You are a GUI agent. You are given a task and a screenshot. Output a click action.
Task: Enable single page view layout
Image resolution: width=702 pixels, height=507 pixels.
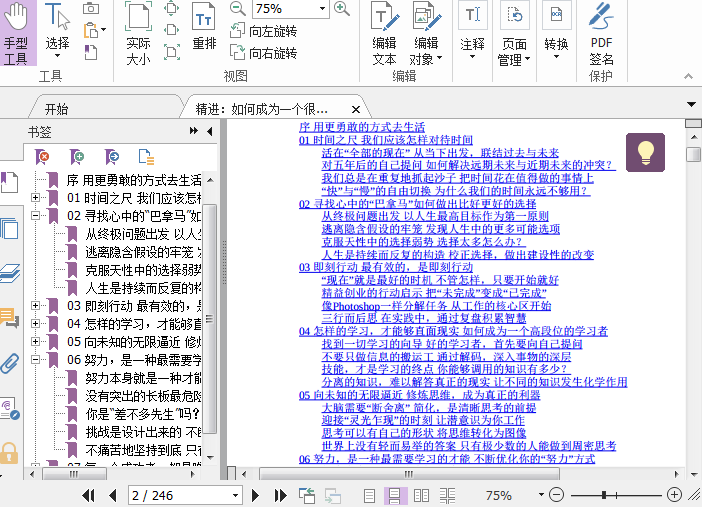click(x=370, y=495)
